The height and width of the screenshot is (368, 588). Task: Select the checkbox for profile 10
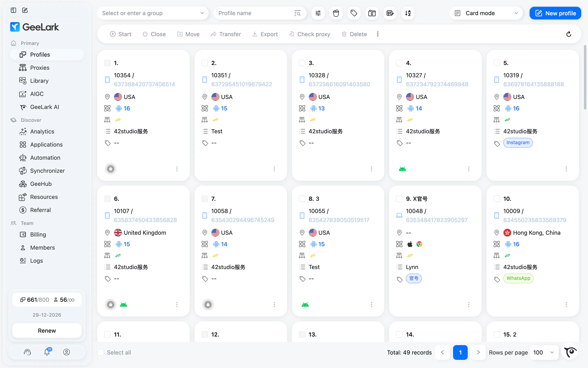point(497,199)
